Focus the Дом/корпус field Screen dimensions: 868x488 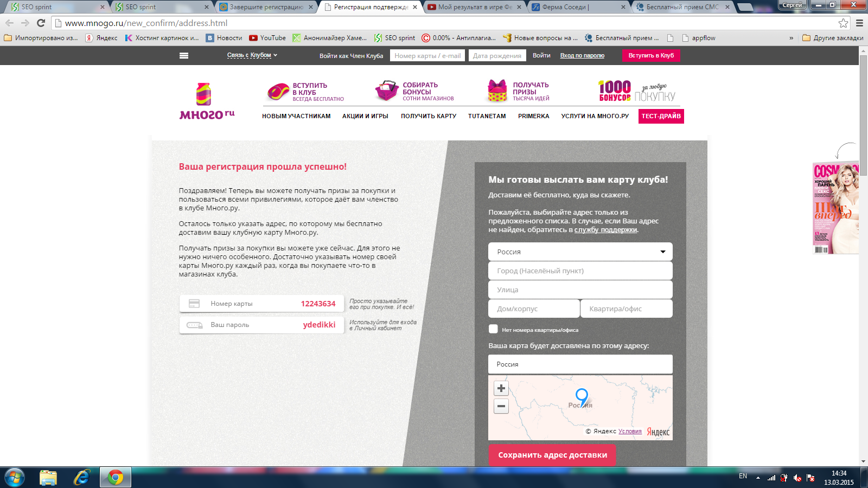pos(534,309)
